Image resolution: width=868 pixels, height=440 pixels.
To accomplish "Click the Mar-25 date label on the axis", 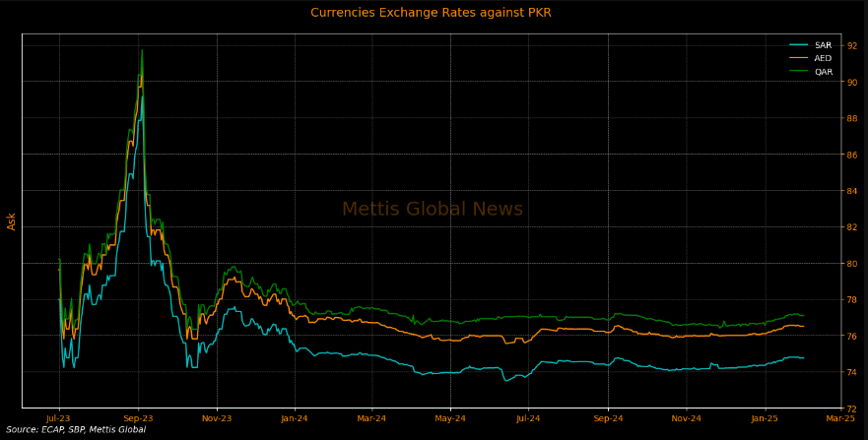I will [841, 418].
